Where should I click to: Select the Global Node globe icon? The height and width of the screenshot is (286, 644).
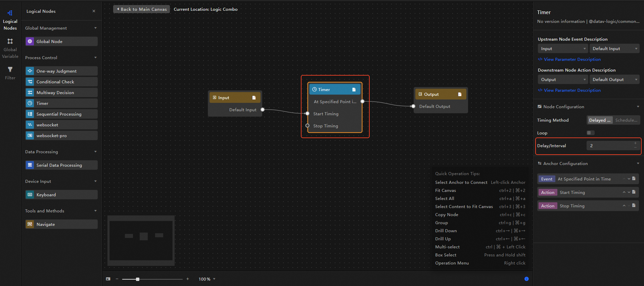tap(30, 41)
